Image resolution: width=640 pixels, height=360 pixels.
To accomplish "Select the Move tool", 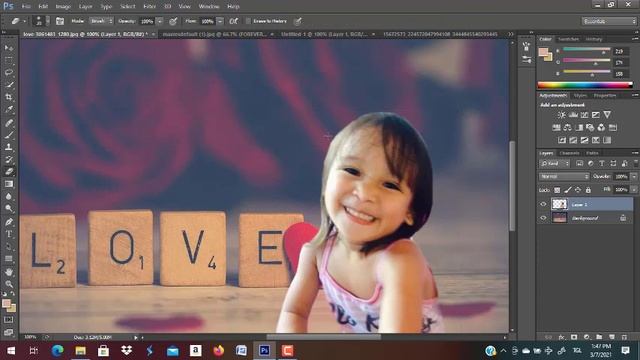I will coord(9,48).
